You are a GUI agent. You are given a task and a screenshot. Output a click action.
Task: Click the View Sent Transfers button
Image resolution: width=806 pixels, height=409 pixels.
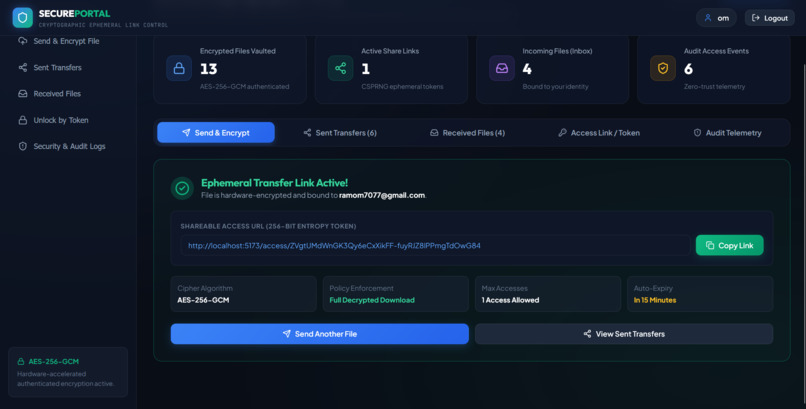click(624, 334)
